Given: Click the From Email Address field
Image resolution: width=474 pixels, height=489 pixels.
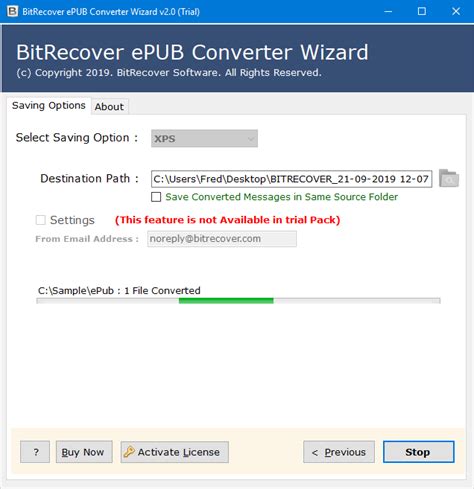Looking at the screenshot, I should pyautogui.click(x=222, y=239).
